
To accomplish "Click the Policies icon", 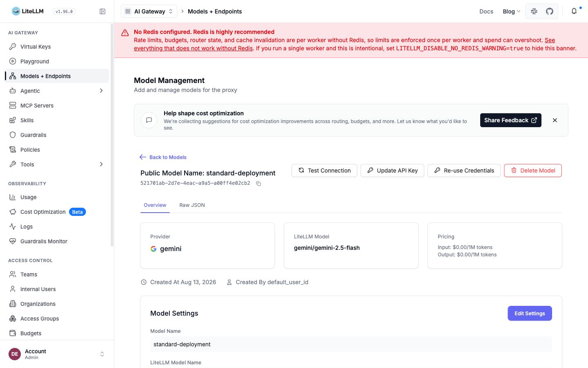I will [x=13, y=150].
